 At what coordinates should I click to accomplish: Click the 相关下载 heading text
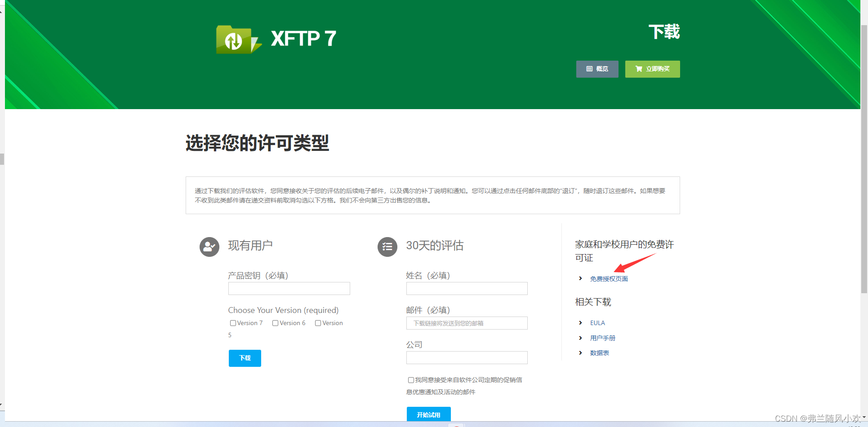[593, 302]
